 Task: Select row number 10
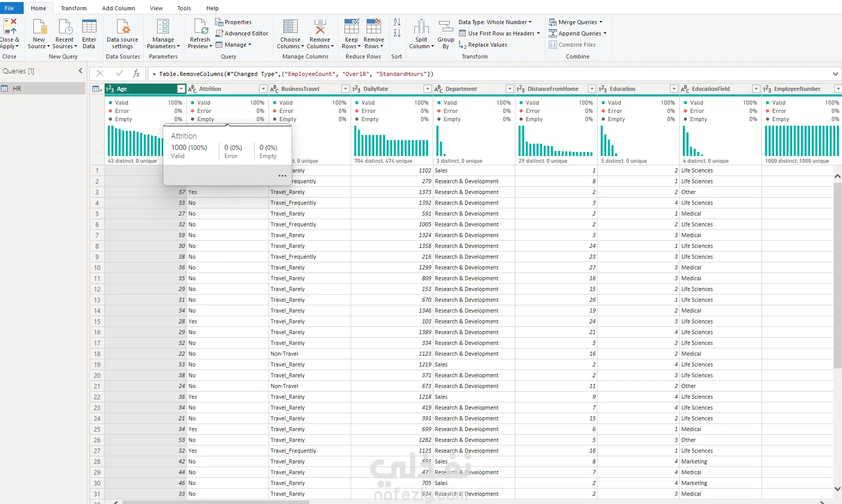coord(97,267)
